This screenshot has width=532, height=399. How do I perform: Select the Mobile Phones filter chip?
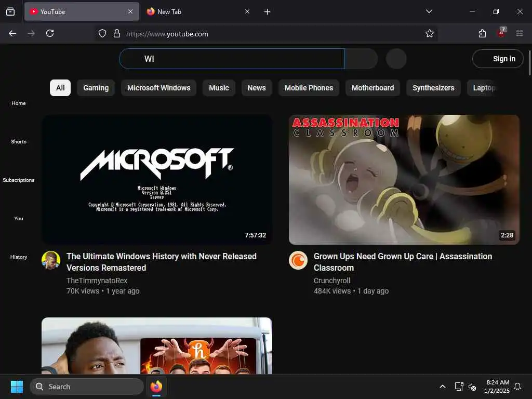tap(309, 88)
